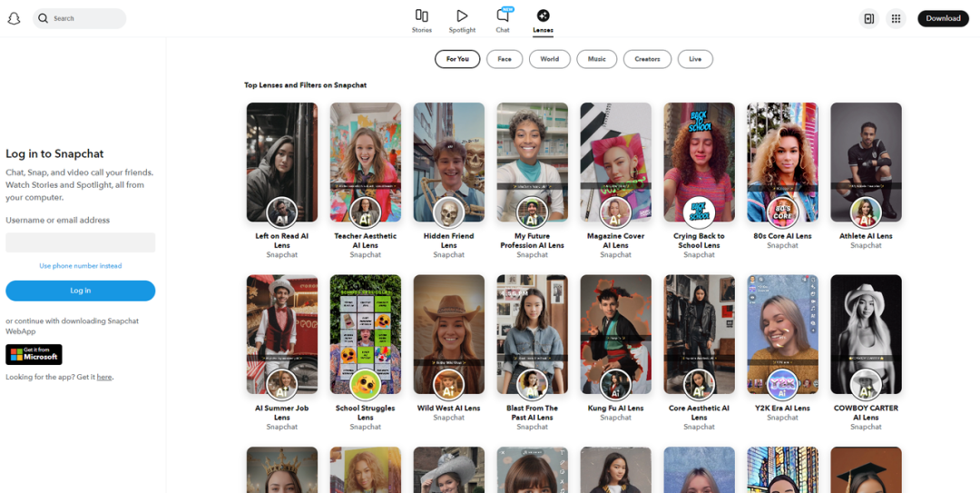
Task: Click the 'Kung Fu AI Lens' title
Action: [x=615, y=408]
